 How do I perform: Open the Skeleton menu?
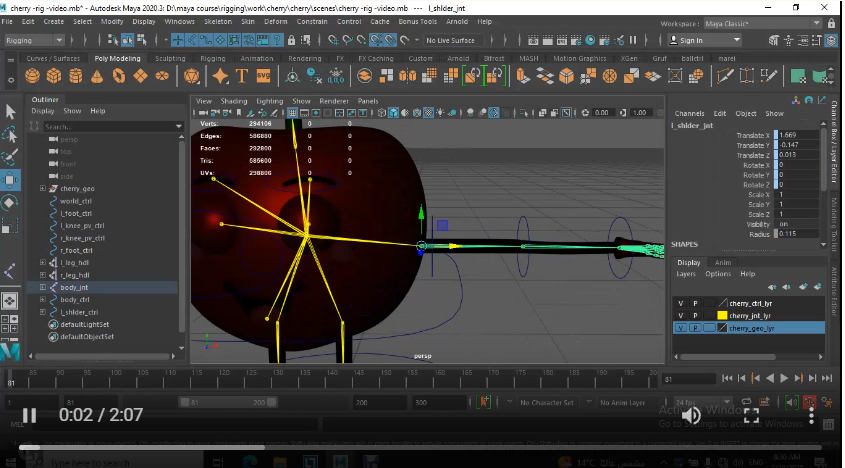click(217, 21)
